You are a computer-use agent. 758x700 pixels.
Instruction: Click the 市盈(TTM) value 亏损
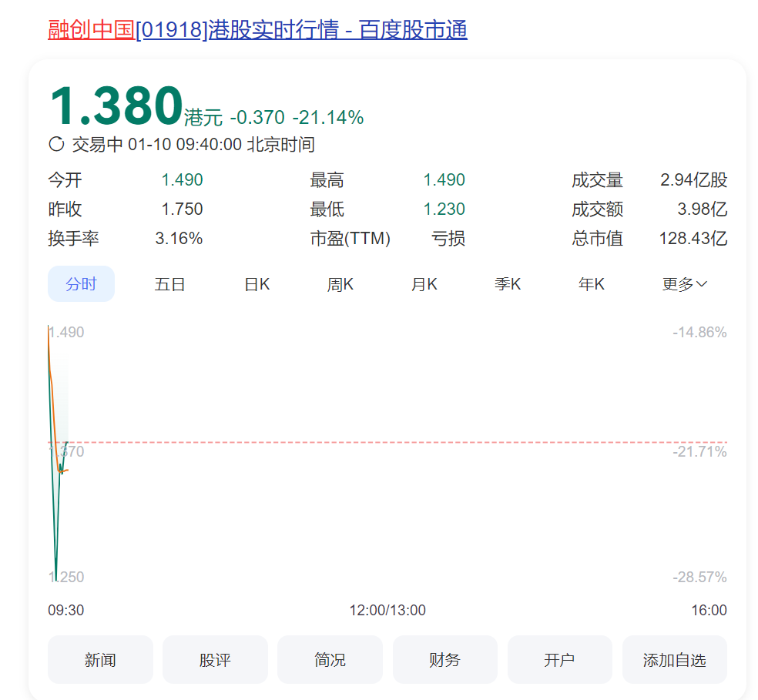coord(448,238)
